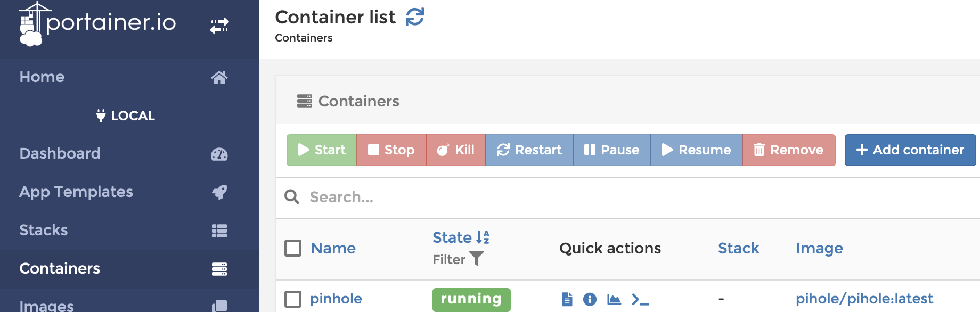The height and width of the screenshot is (312, 980).
Task: Focus the container Search field
Action: (639, 197)
